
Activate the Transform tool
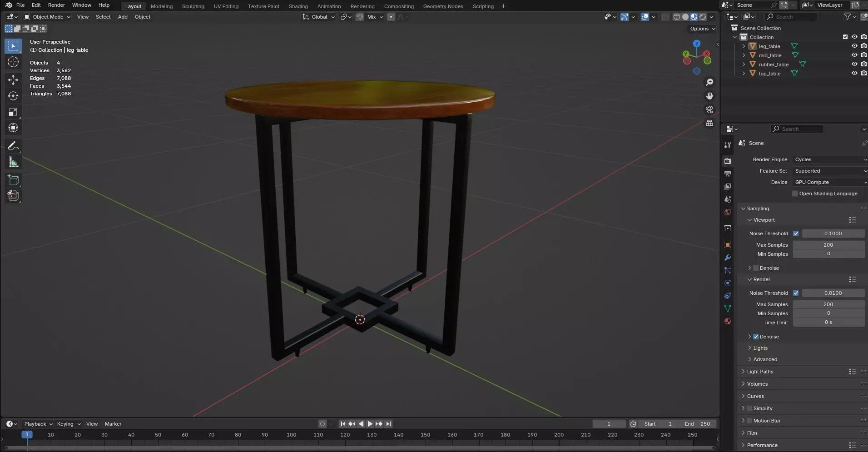[13, 128]
